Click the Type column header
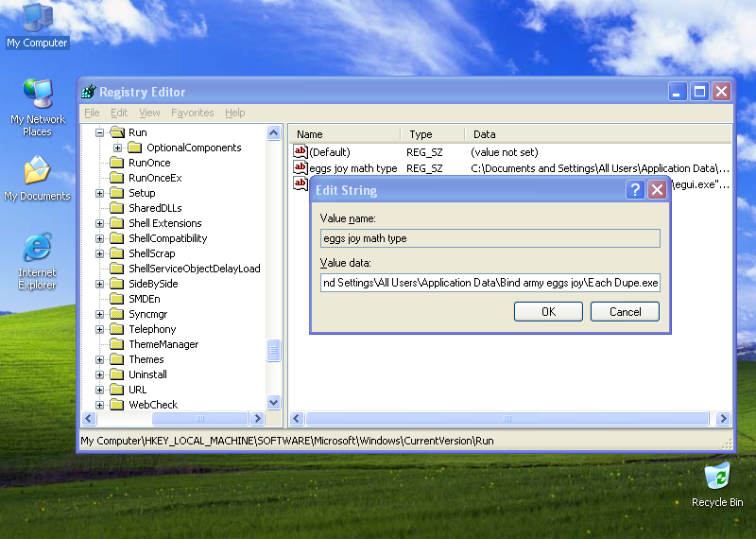Image resolution: width=756 pixels, height=539 pixels. click(433, 134)
